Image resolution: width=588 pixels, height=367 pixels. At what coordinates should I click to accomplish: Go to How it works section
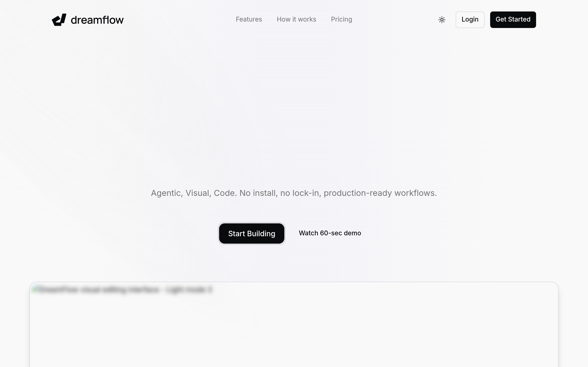click(x=296, y=19)
